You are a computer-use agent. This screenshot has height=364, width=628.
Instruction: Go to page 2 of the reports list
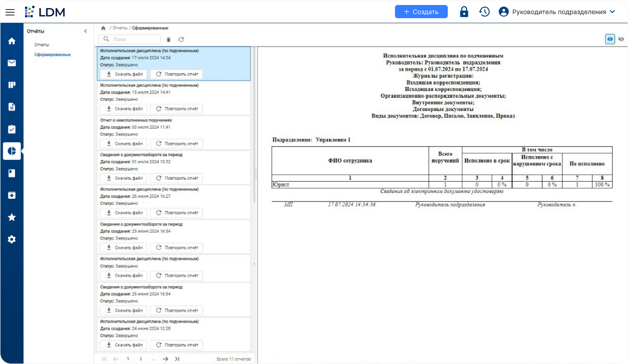(x=141, y=359)
